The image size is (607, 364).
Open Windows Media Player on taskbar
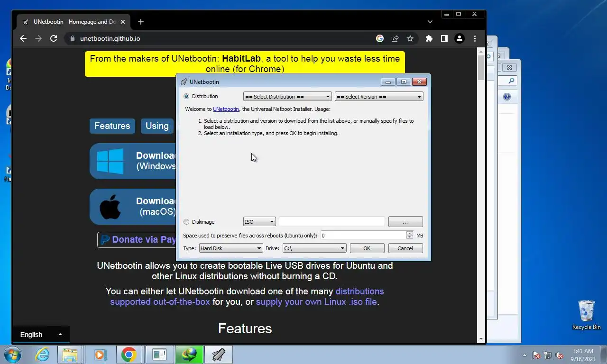pos(100,355)
